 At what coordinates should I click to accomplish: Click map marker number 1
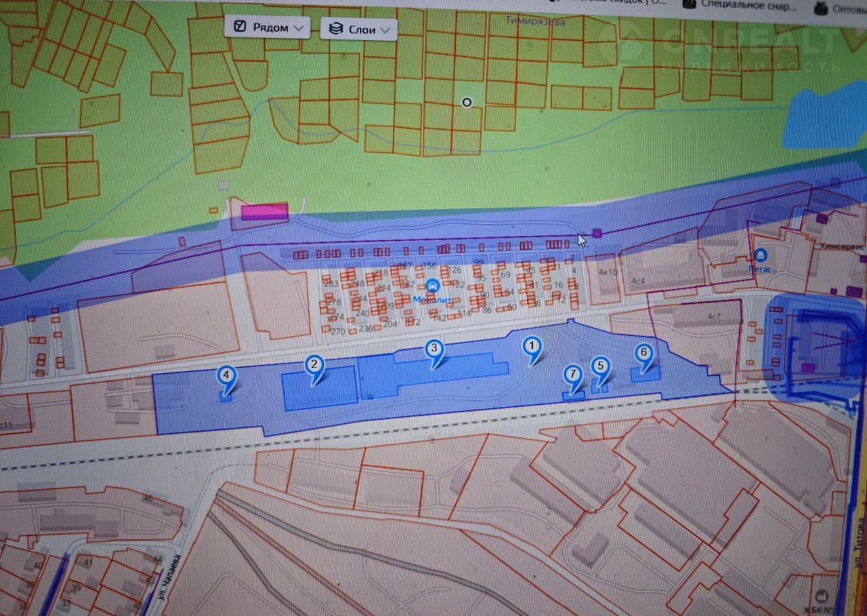(533, 348)
